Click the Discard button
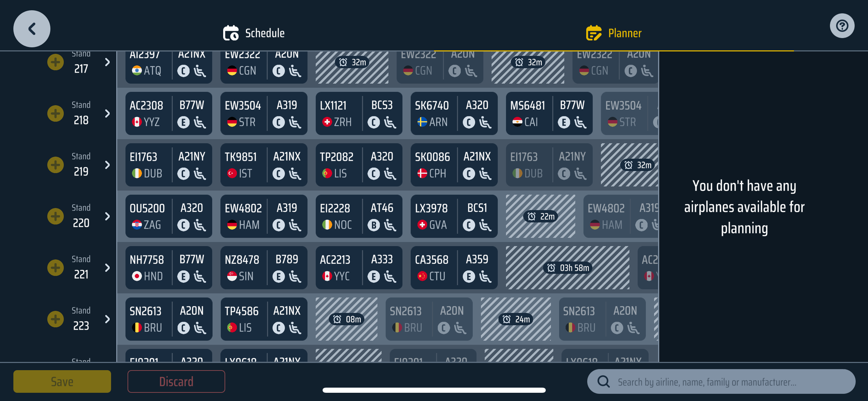Screen dimensions: 868x401 tap(176, 381)
